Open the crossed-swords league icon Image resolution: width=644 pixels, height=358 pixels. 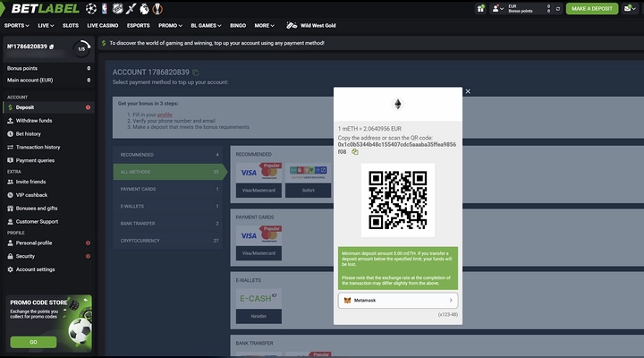pyautogui.click(x=131, y=9)
